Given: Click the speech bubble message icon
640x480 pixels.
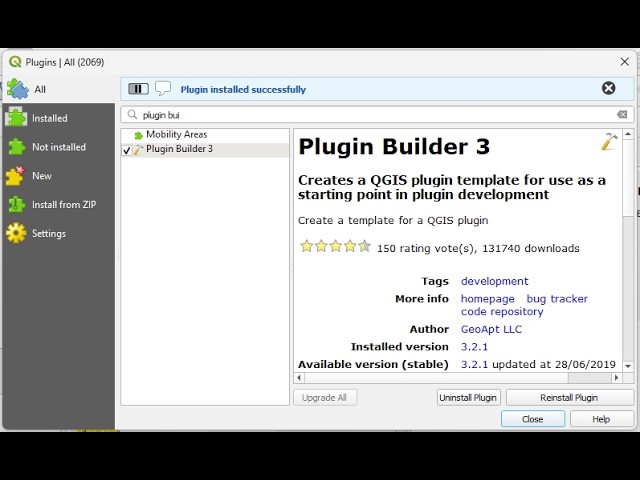Looking at the screenshot, I should click(163, 89).
